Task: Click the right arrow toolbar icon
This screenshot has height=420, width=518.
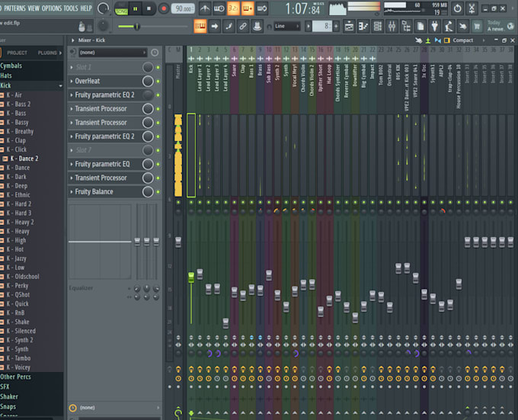Action: click(x=214, y=27)
